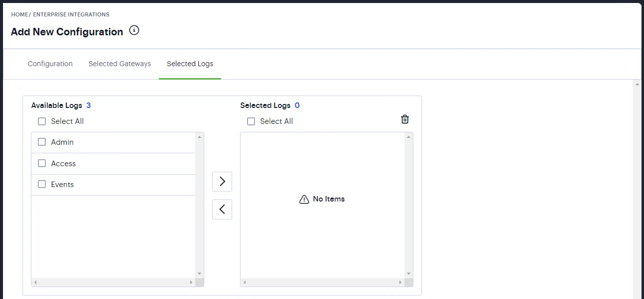
Task: Click the page scrollbar up arrow
Action: pyautogui.click(x=637, y=84)
